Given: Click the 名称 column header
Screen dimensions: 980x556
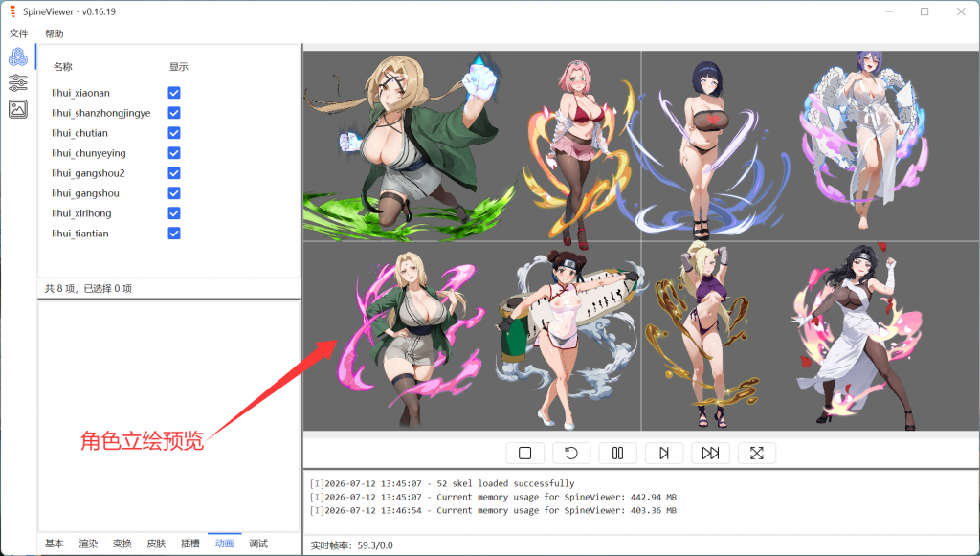Looking at the screenshot, I should 62,66.
